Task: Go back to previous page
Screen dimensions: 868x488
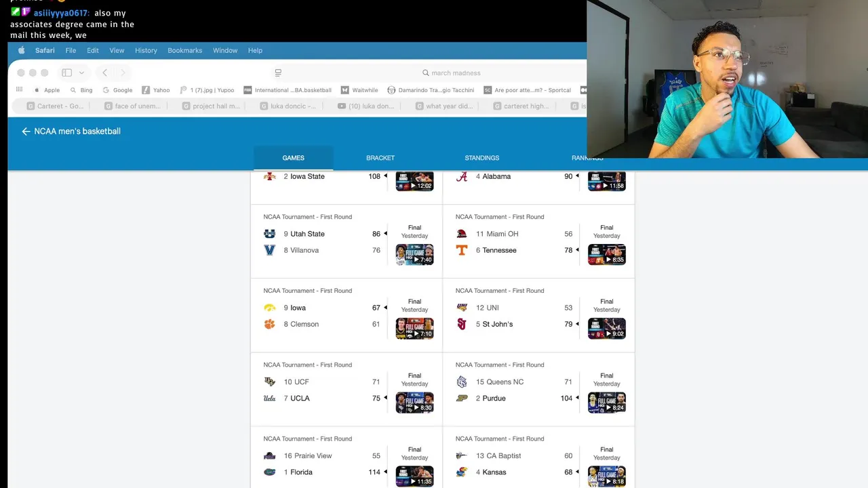Action: (x=104, y=73)
